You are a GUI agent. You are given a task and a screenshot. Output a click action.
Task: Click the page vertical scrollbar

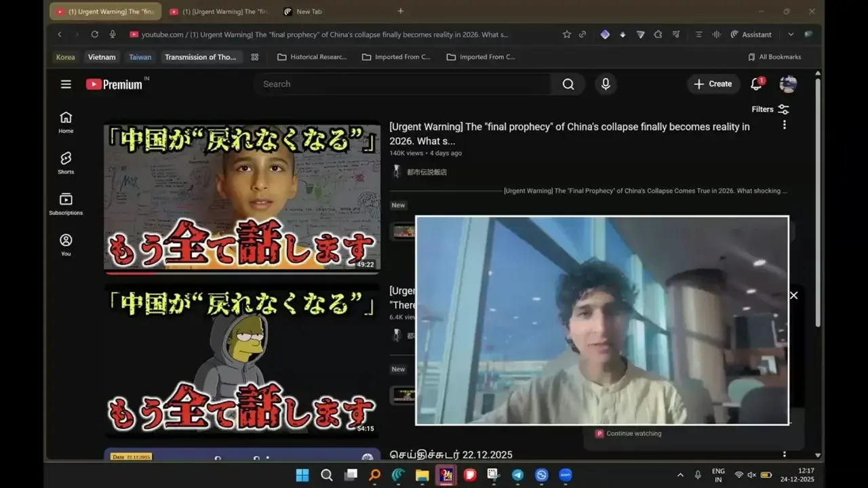coord(818,203)
